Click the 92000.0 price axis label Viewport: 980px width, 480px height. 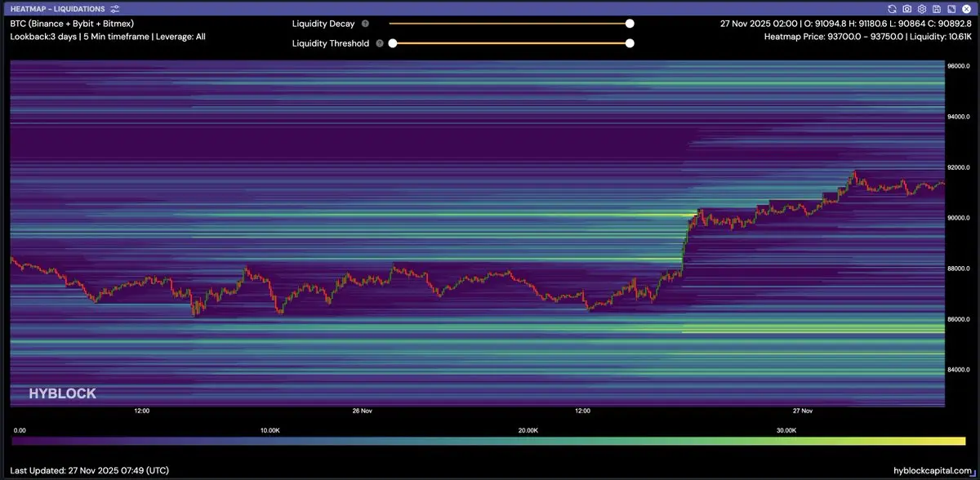(958, 167)
